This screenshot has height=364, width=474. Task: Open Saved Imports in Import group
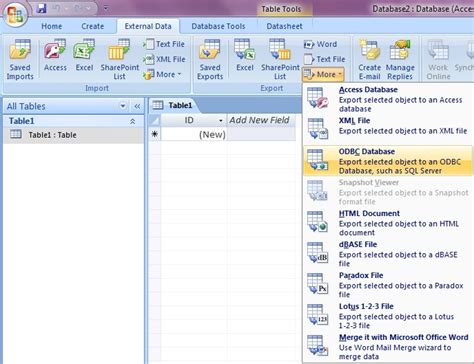(x=20, y=59)
